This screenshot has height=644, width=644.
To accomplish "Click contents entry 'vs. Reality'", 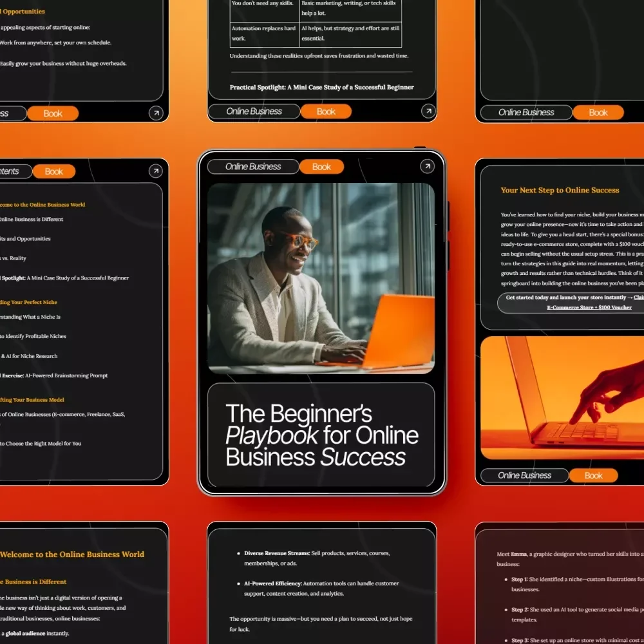I will coord(14,258).
